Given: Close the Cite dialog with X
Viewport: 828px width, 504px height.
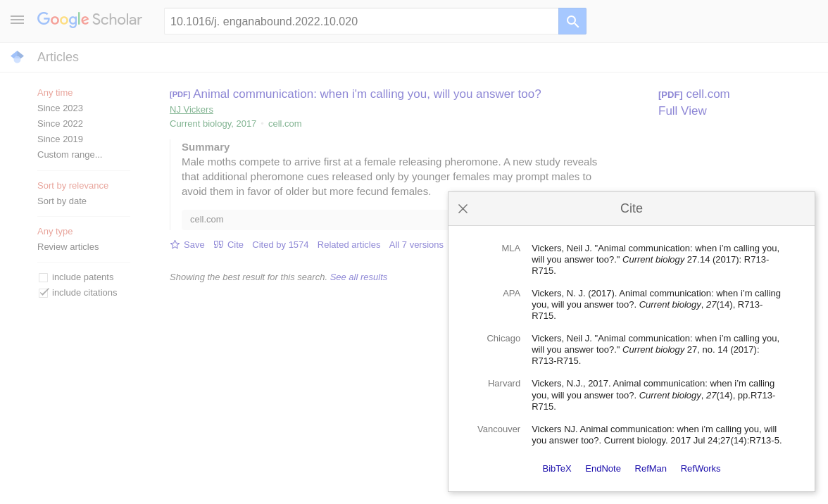Looking at the screenshot, I should pos(463,208).
